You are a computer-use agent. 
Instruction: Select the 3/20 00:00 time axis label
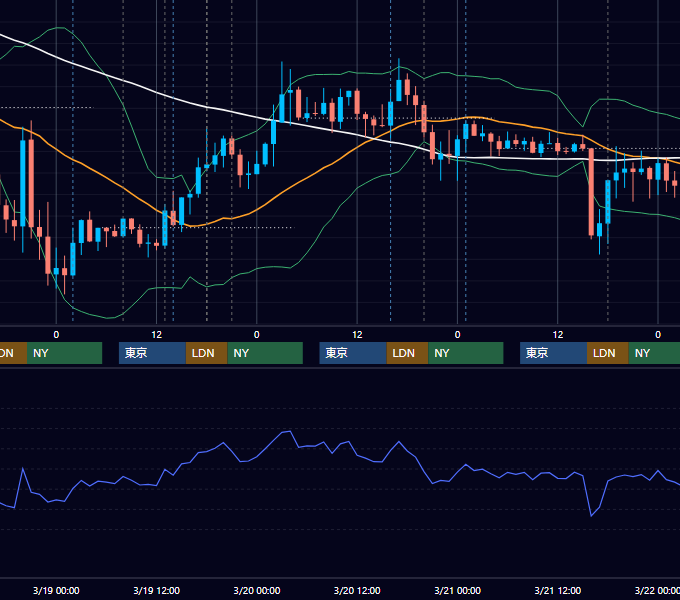tap(257, 590)
